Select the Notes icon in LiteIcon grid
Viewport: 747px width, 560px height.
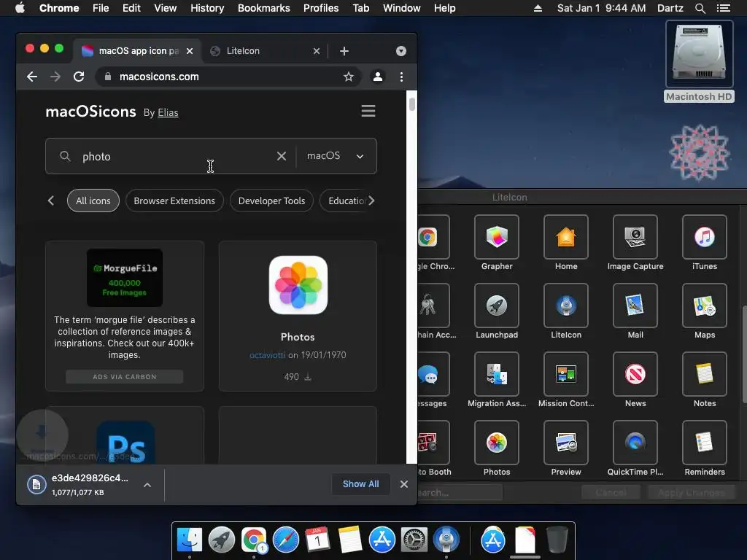(x=705, y=374)
